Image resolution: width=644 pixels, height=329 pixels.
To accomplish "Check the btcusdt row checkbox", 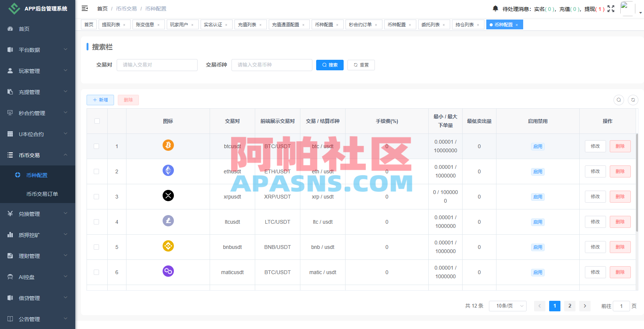I will point(96,146).
